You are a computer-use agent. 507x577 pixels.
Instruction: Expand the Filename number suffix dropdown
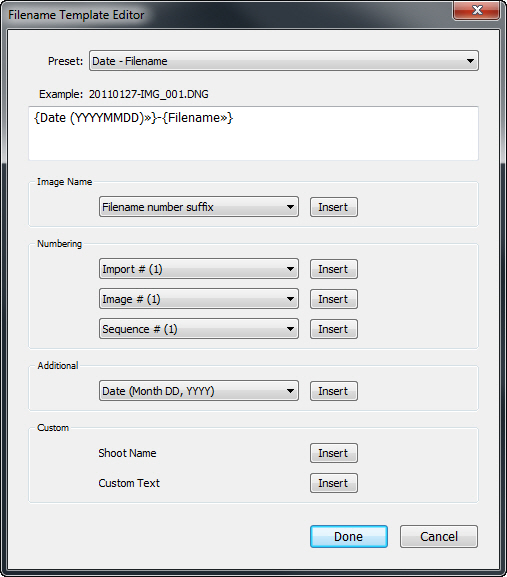pos(199,207)
